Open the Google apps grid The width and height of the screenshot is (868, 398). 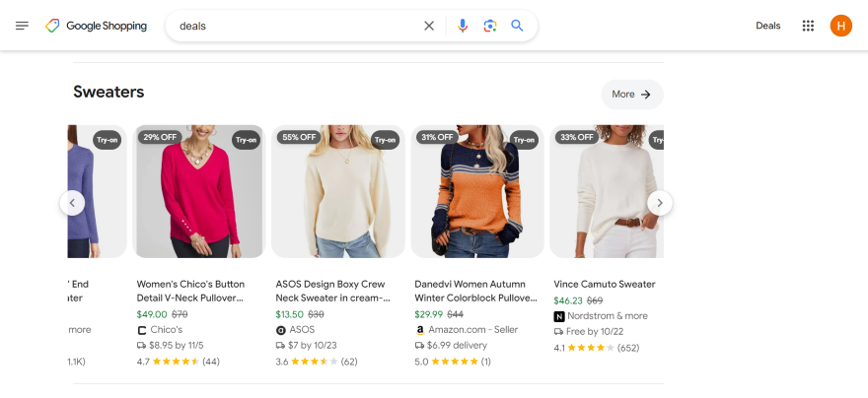tap(808, 26)
